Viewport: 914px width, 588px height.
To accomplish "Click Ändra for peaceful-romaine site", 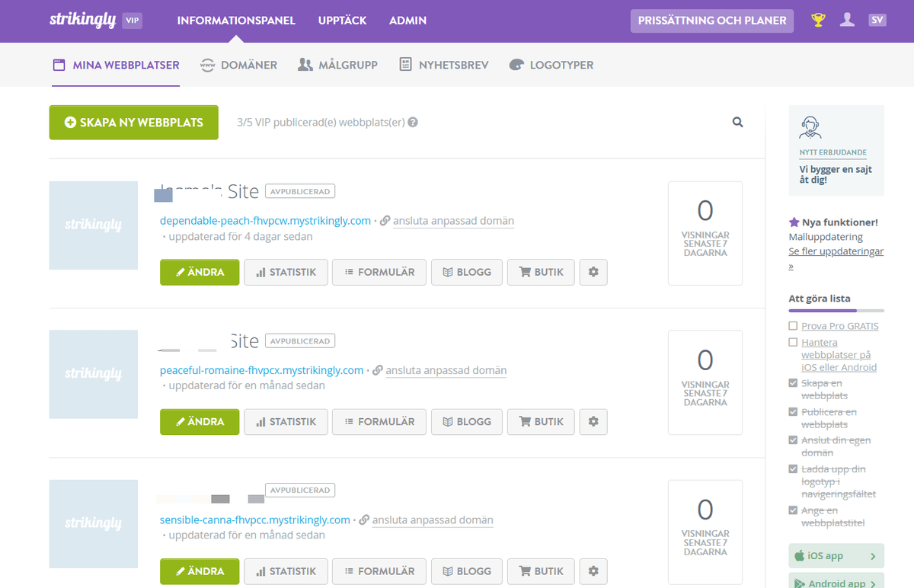I will pyautogui.click(x=200, y=421).
